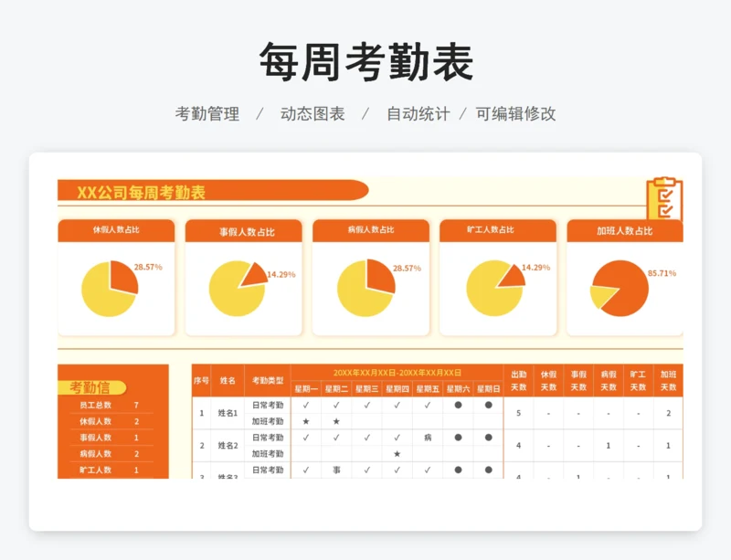Select the 事假人数占比 pie chart
This screenshot has width=731, height=560.
(x=238, y=288)
